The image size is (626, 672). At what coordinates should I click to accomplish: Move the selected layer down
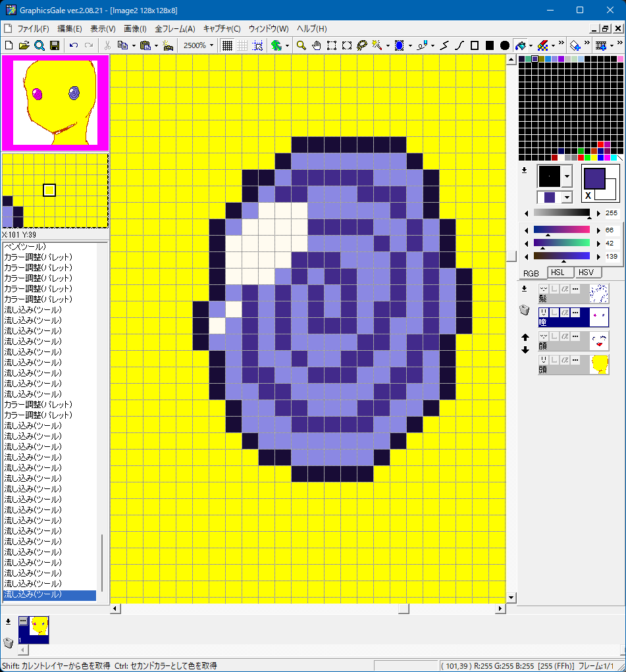click(525, 350)
